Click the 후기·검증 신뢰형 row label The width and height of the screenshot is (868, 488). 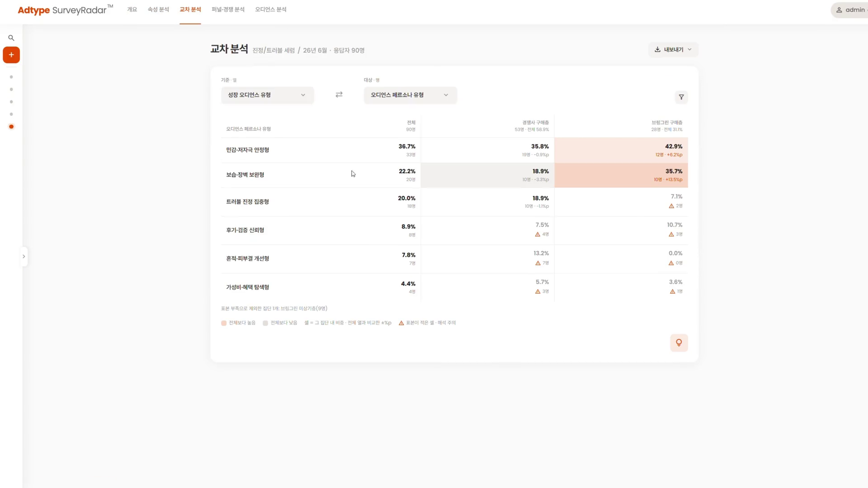(245, 230)
